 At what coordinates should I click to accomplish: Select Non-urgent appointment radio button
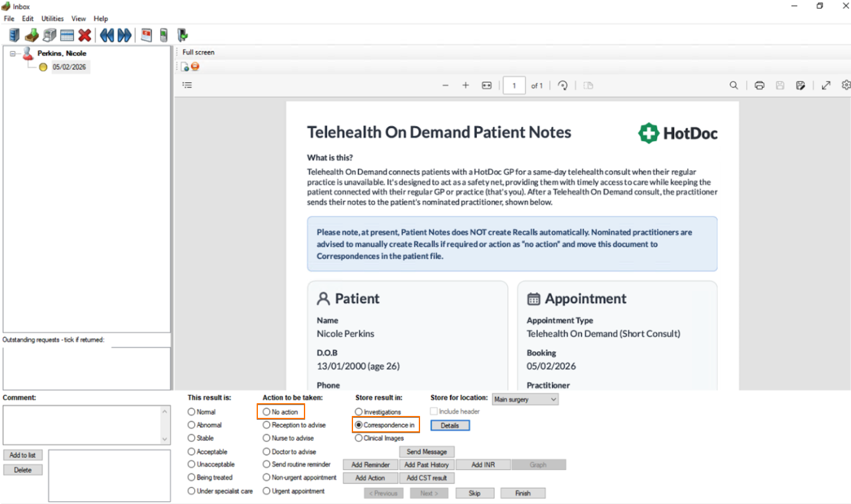[266, 477]
